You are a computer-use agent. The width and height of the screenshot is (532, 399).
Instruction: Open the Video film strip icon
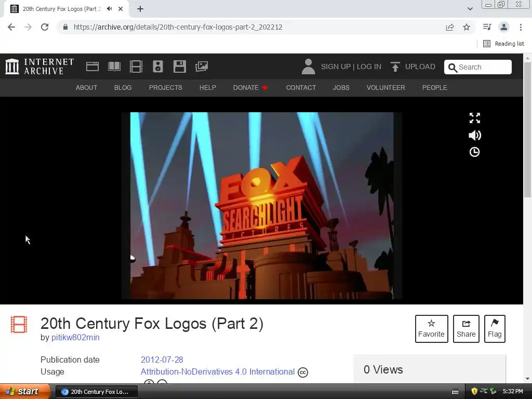pos(136,66)
